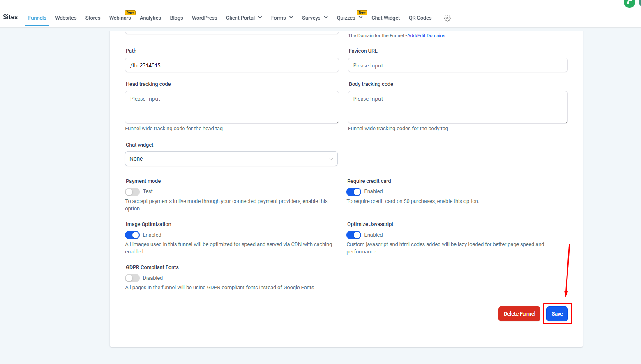641x364 pixels.
Task: Disable the Optimize Javascript switch
Action: (x=353, y=235)
